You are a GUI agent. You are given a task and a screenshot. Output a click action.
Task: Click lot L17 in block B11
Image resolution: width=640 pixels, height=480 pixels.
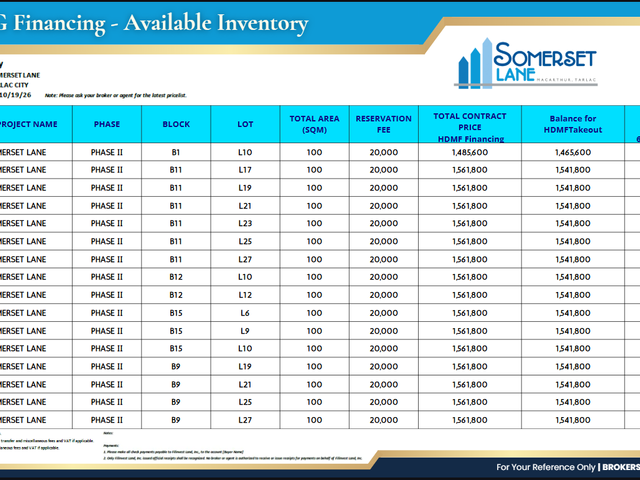tap(245, 170)
